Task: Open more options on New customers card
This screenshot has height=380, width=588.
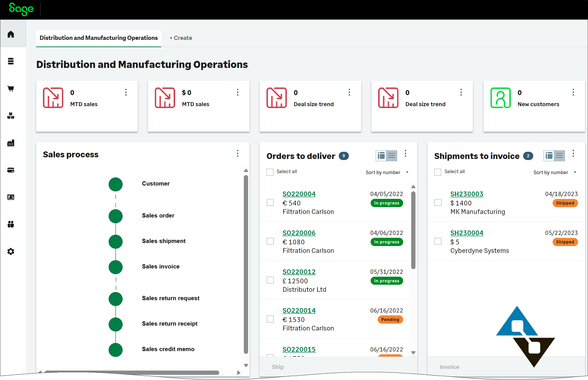Action: [x=573, y=92]
